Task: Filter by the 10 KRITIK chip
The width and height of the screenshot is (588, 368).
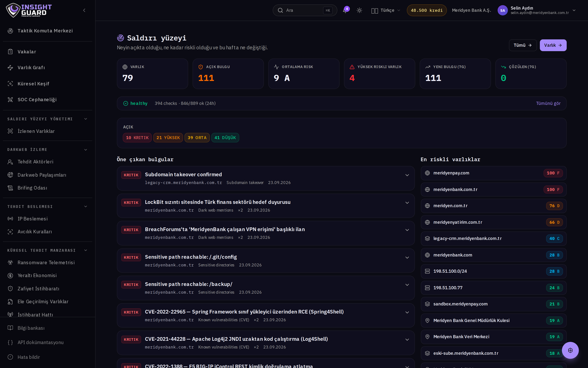Action: (x=137, y=138)
